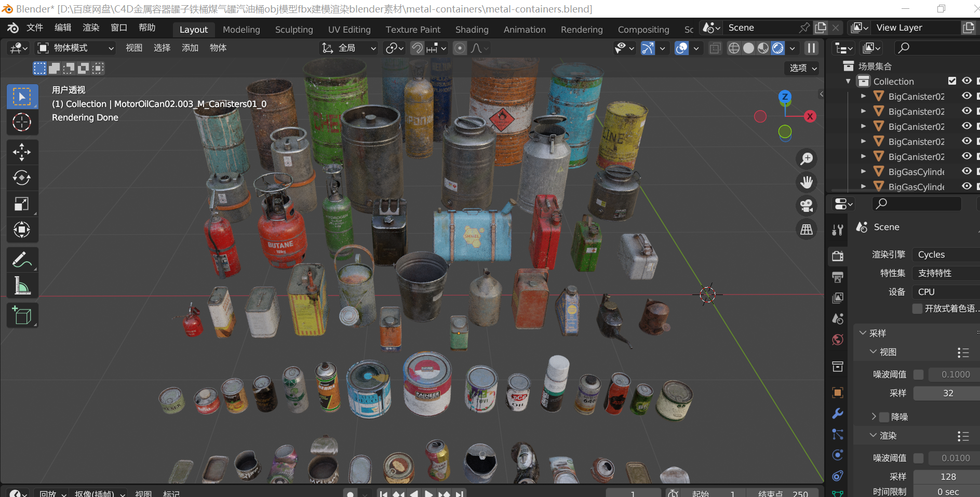Image resolution: width=980 pixels, height=497 pixels.
Task: Open the 标记 marker menu in timeline
Action: [x=171, y=493]
